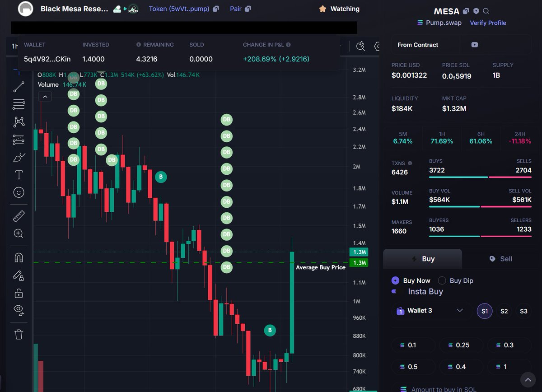
Task: Select the S3 settings preset
Action: coord(523,311)
